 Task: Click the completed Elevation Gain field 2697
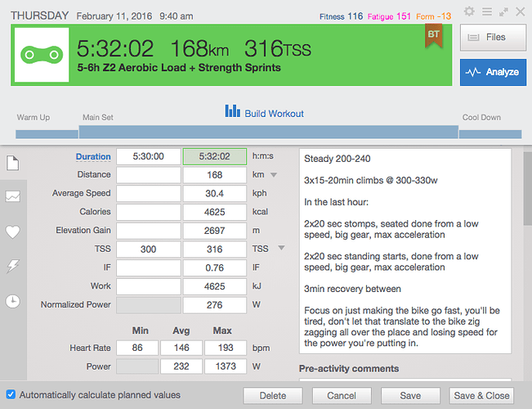pos(214,231)
